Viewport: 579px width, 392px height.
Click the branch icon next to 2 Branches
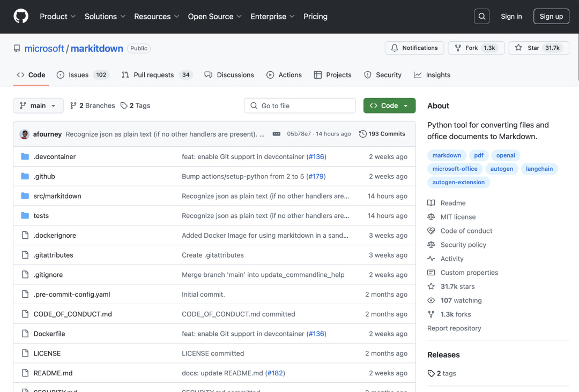point(73,106)
